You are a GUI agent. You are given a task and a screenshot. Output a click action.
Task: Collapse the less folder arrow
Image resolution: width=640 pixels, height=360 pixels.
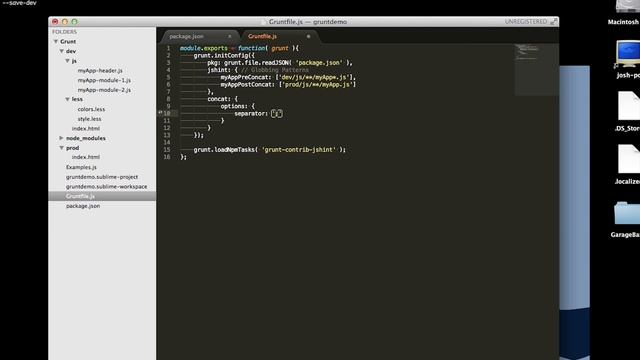tap(67, 99)
